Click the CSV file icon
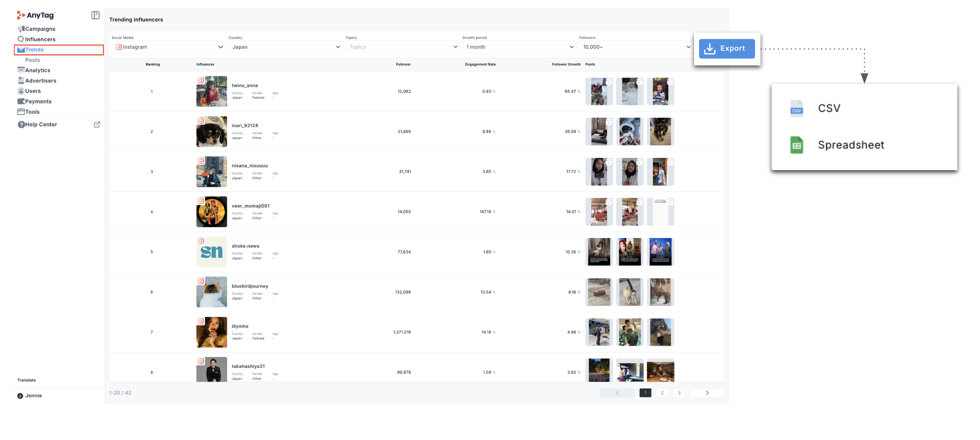The image size is (980, 440). click(x=796, y=108)
